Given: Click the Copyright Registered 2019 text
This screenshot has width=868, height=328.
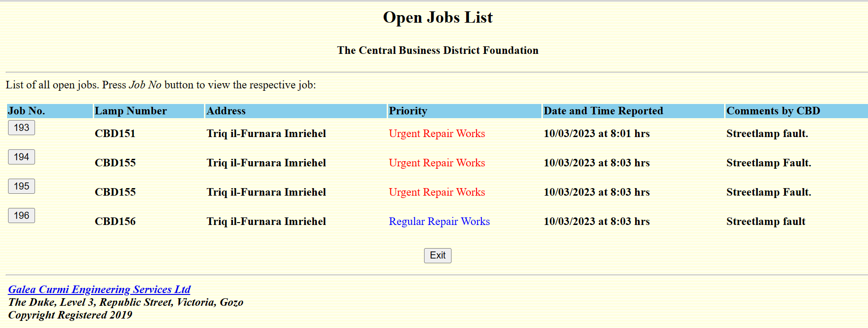Looking at the screenshot, I should 70,315.
